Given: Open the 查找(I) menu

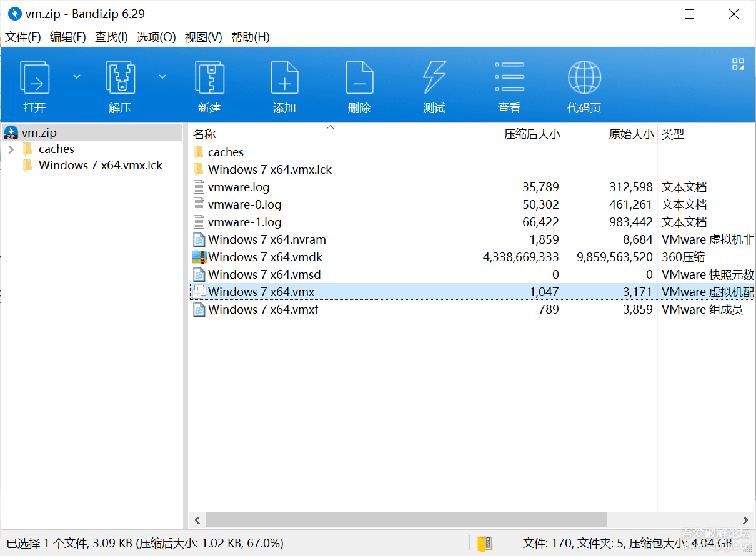Looking at the screenshot, I should coord(111,37).
